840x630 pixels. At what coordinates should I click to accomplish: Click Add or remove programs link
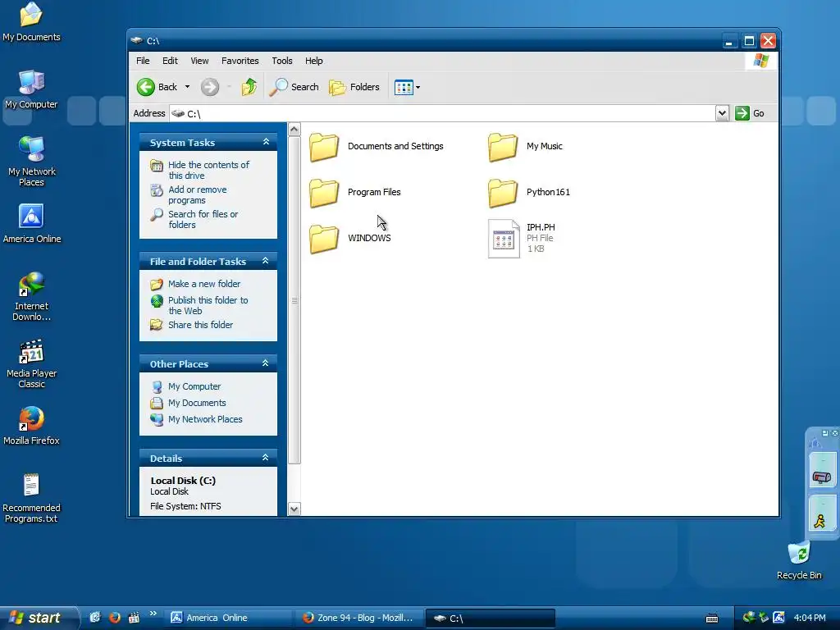(x=197, y=194)
